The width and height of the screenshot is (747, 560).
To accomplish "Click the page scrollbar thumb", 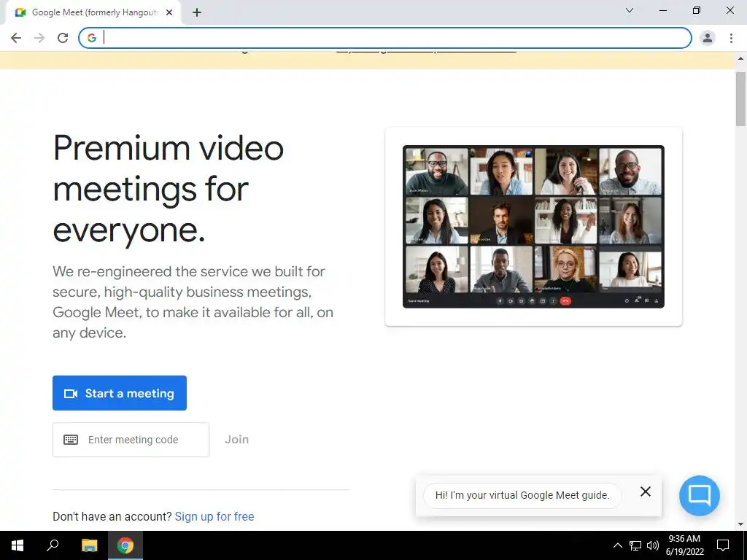I will pyautogui.click(x=741, y=98).
